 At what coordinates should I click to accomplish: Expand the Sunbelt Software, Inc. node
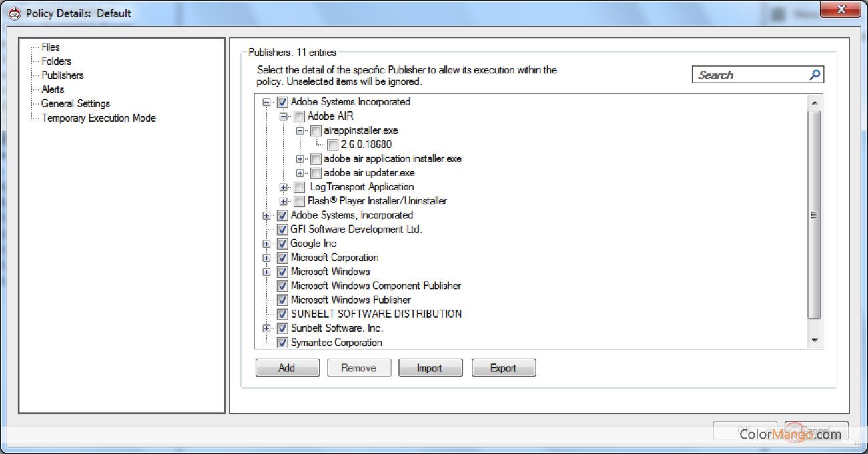266,328
